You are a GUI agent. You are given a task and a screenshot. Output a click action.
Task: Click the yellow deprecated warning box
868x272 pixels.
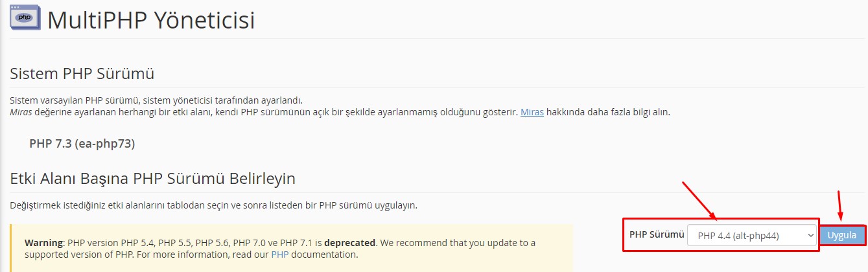tap(292, 248)
